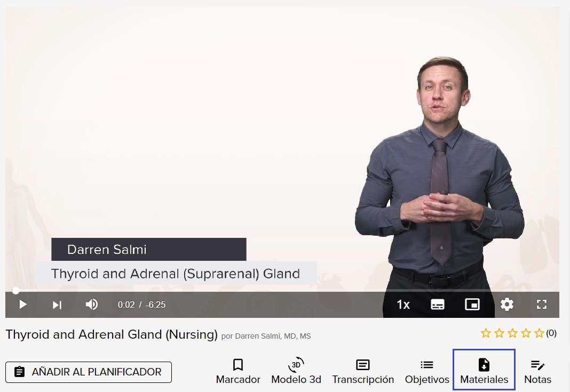Rate the lecture one star
The width and height of the screenshot is (570, 392).
[486, 333]
